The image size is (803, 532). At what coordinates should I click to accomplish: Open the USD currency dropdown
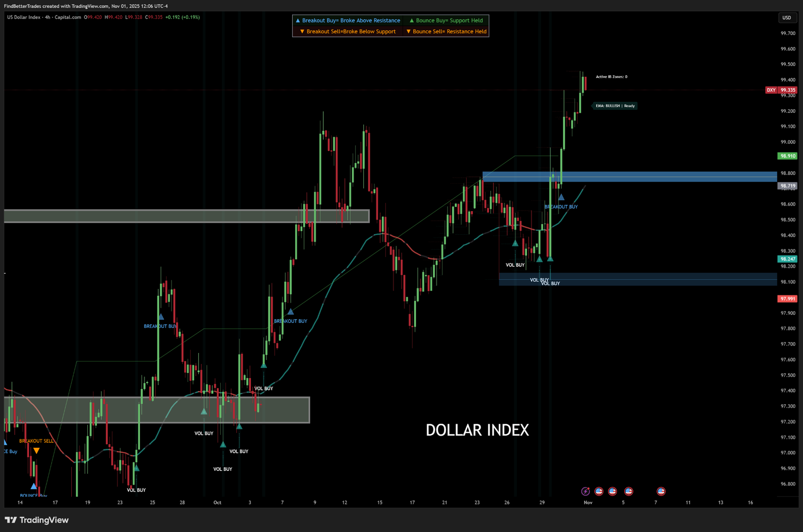coord(786,18)
